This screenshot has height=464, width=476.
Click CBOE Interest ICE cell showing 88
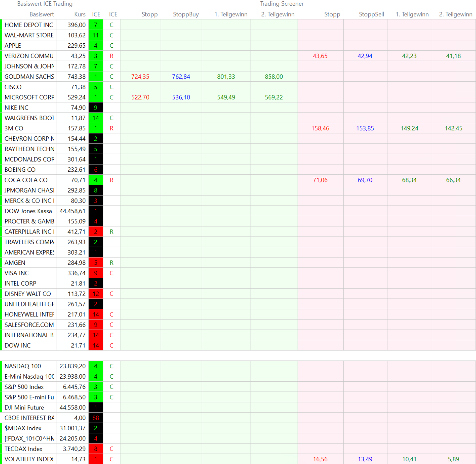pos(96,418)
